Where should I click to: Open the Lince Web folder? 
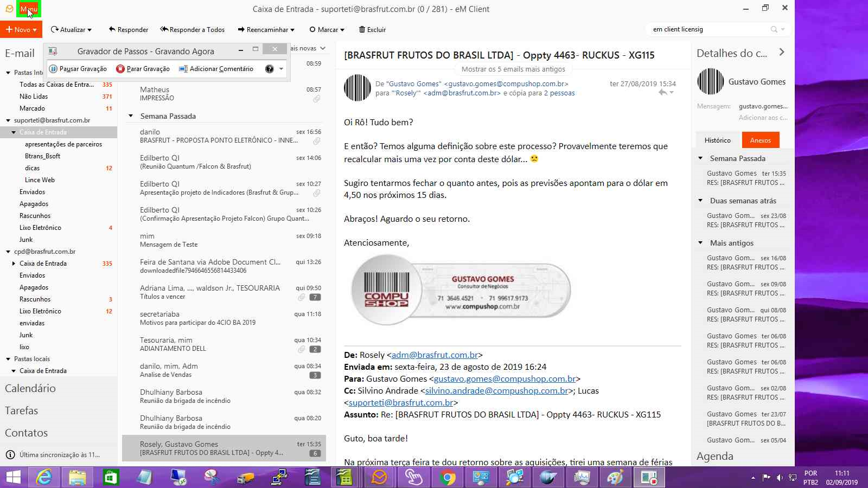click(40, 180)
